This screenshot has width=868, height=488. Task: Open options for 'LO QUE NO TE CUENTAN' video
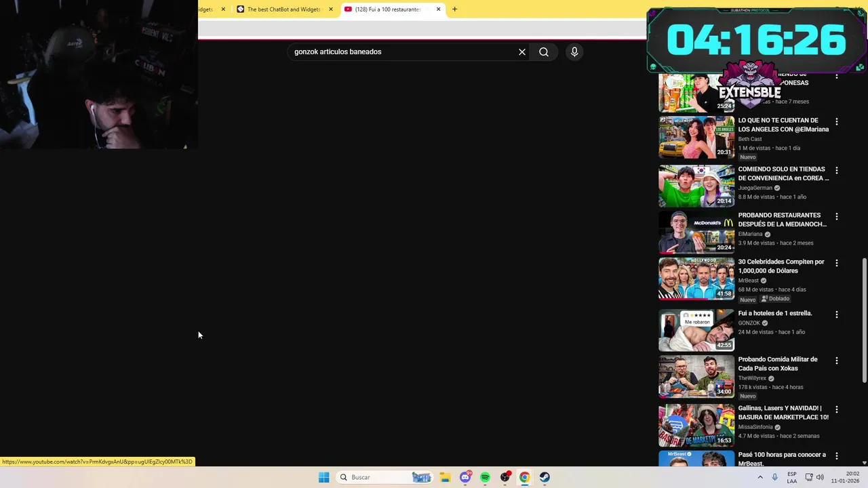click(x=836, y=121)
